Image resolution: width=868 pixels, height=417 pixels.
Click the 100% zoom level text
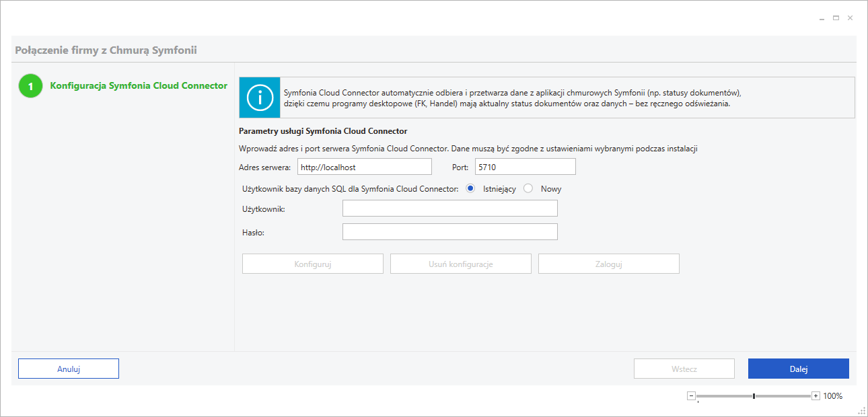tap(833, 396)
